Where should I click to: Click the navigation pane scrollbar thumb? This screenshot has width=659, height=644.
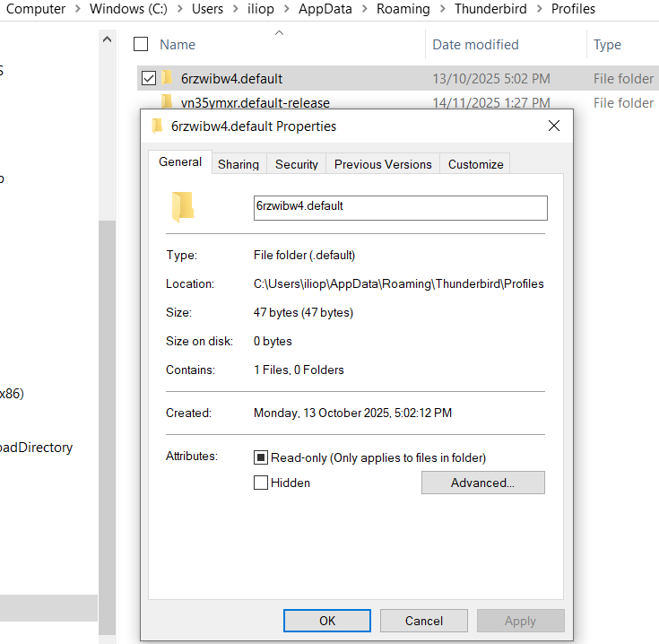[108, 427]
